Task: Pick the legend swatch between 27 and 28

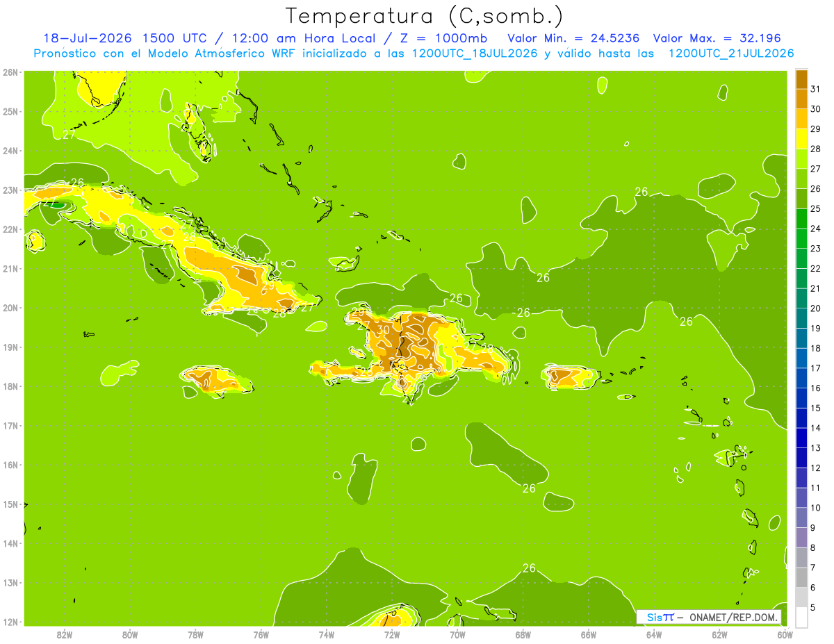Action: [801, 158]
